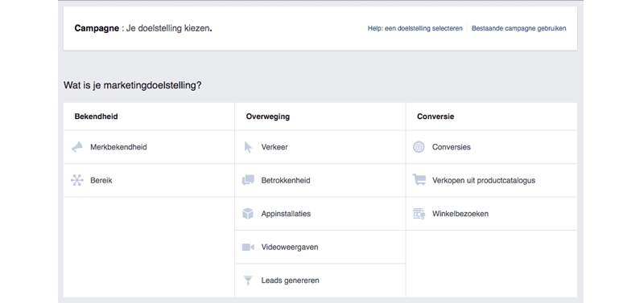Image resolution: width=644 pixels, height=303 pixels.
Task: Open Help: een doelstelling selecteren link
Action: click(x=415, y=29)
